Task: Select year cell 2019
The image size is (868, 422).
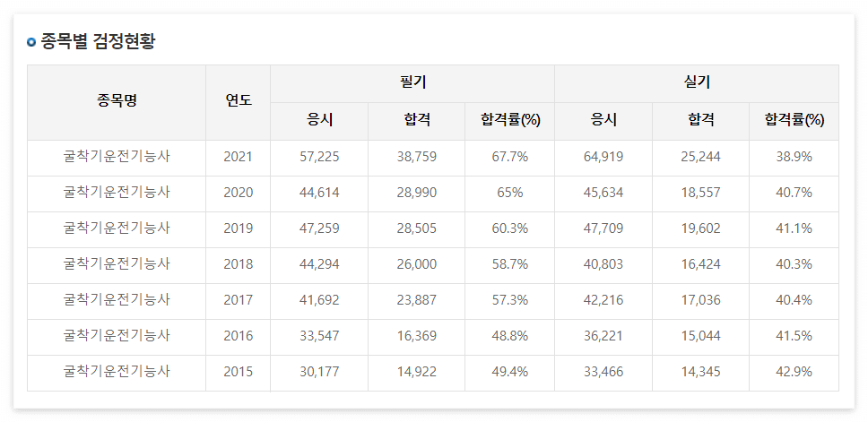Action: [x=238, y=228]
